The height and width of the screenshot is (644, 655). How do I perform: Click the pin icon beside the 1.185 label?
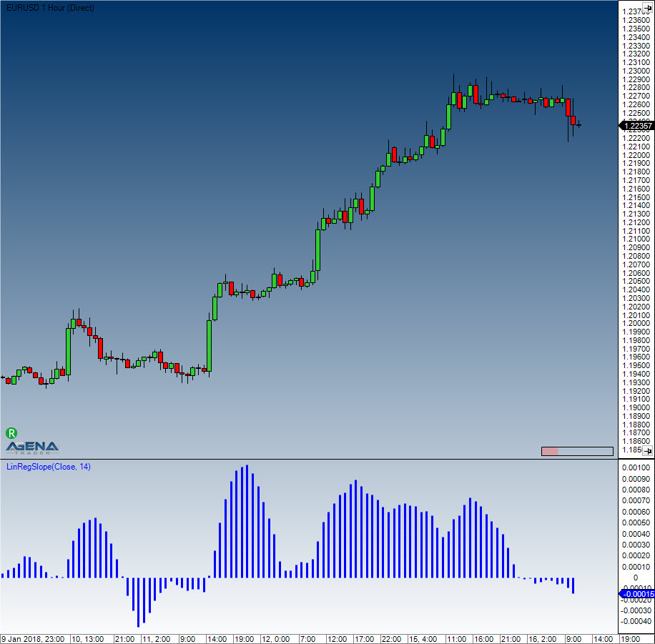647,450
